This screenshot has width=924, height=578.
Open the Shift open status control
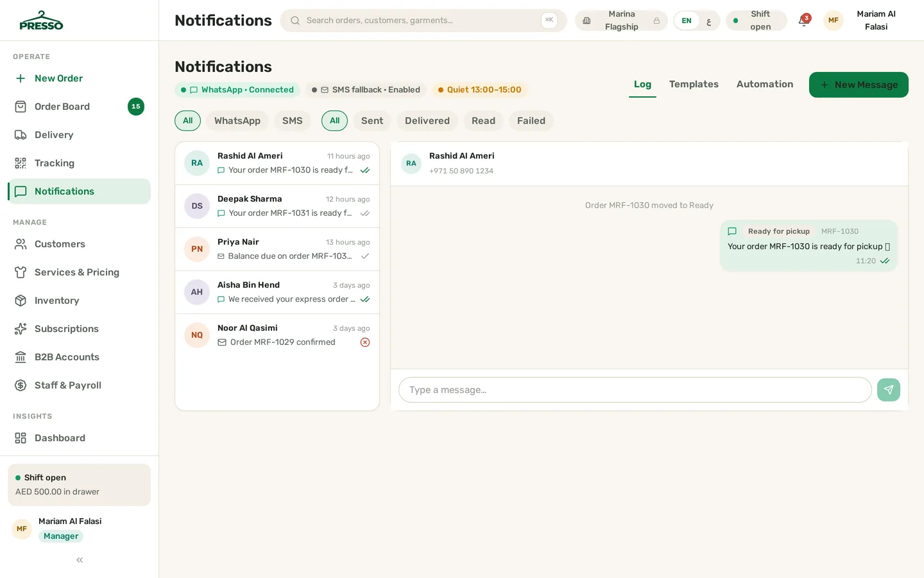tap(757, 21)
